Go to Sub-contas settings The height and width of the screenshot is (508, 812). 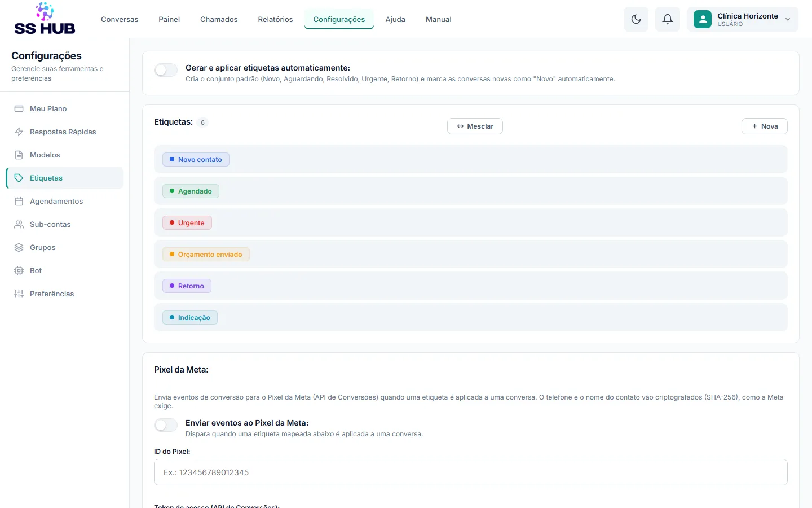[x=64, y=224]
